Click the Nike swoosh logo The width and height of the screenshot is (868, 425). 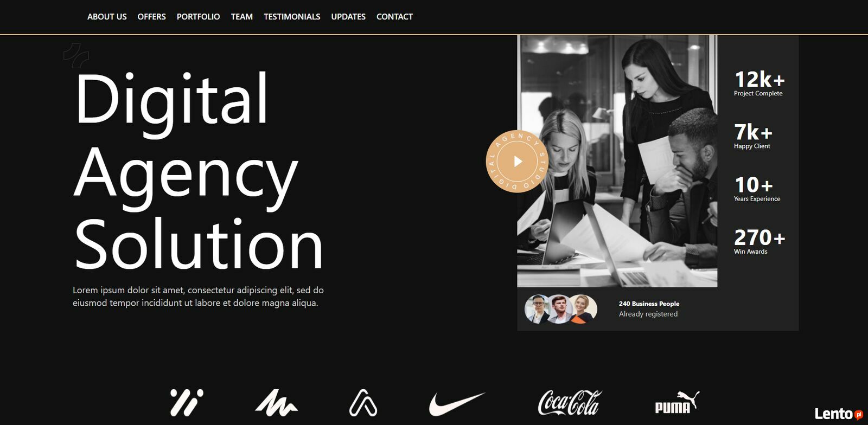point(457,403)
